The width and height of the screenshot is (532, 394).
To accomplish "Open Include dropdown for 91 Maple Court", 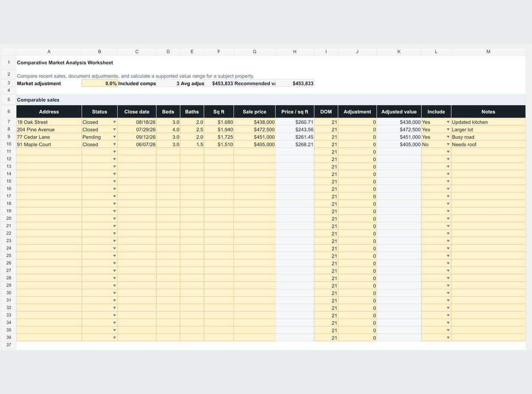I will pos(448,144).
